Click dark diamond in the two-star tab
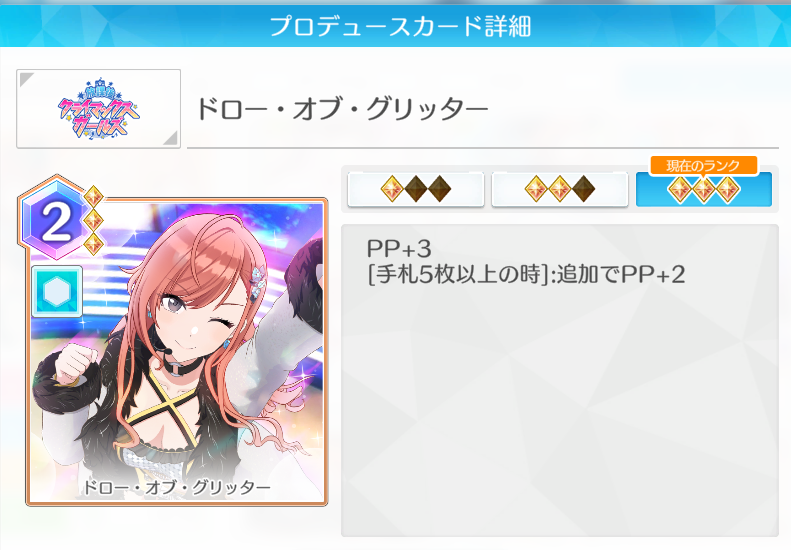The width and height of the screenshot is (791, 550). (x=583, y=189)
